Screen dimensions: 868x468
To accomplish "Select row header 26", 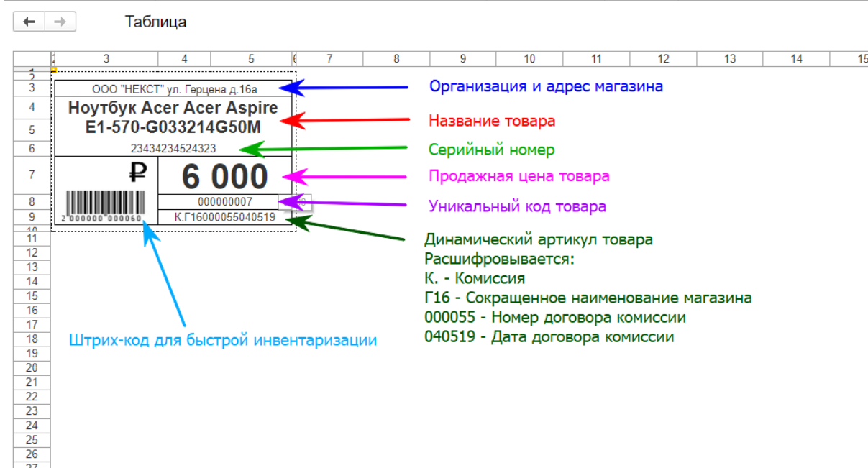I will click(x=32, y=454).
